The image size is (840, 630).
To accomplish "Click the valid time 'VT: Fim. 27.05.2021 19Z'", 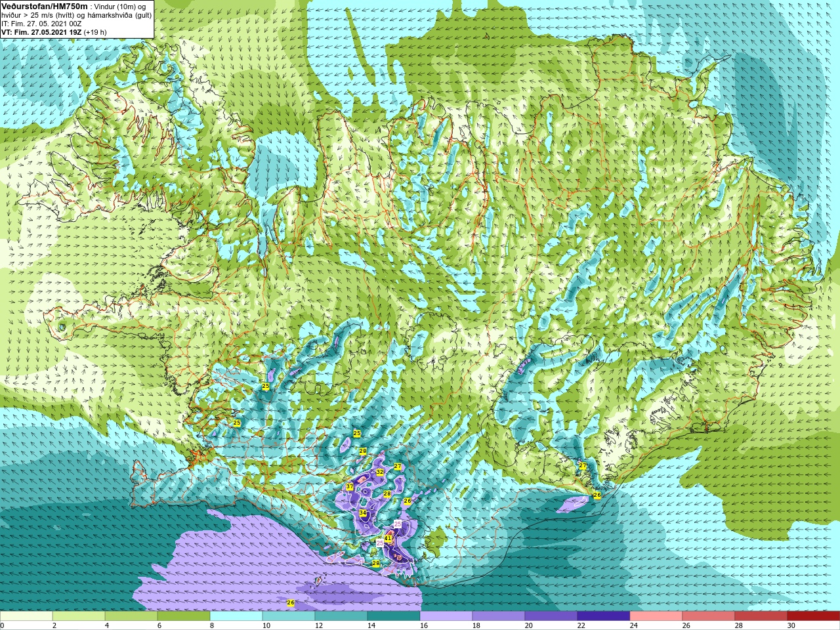I will 41,32.
